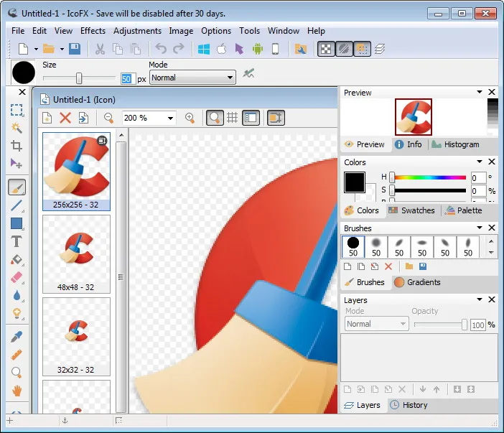Open the Effects menu
Image resolution: width=504 pixels, height=433 pixels.
[x=93, y=31]
